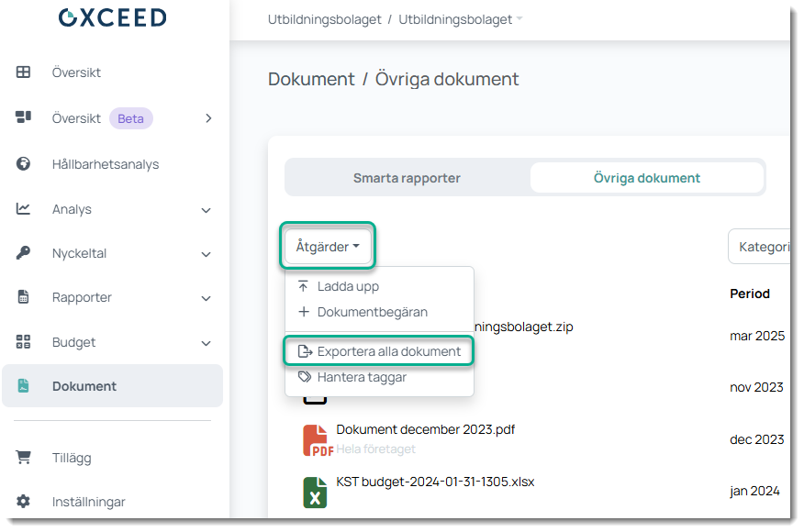Viewport: 804px width, 532px height.
Task: Click the Hållbarhetsanalys globe icon
Action: click(24, 164)
